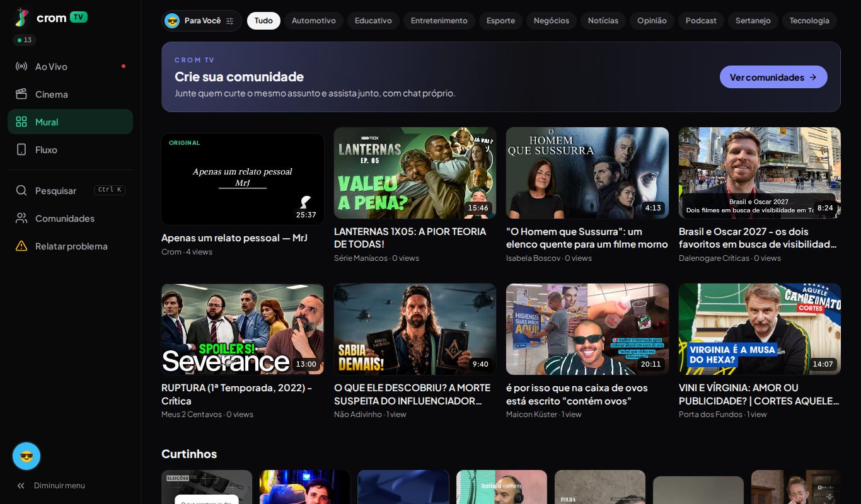The width and height of the screenshot is (861, 504).
Task: Click the Ctrl K shortcut badge
Action: pos(110,190)
